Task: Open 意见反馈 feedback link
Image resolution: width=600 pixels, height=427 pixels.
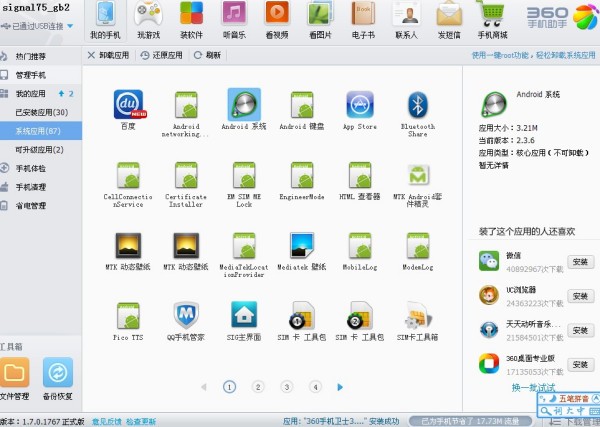Action: 107,421
